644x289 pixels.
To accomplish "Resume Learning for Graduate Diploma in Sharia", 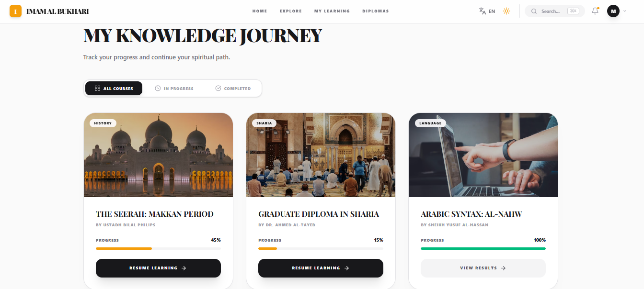I will click(x=321, y=268).
